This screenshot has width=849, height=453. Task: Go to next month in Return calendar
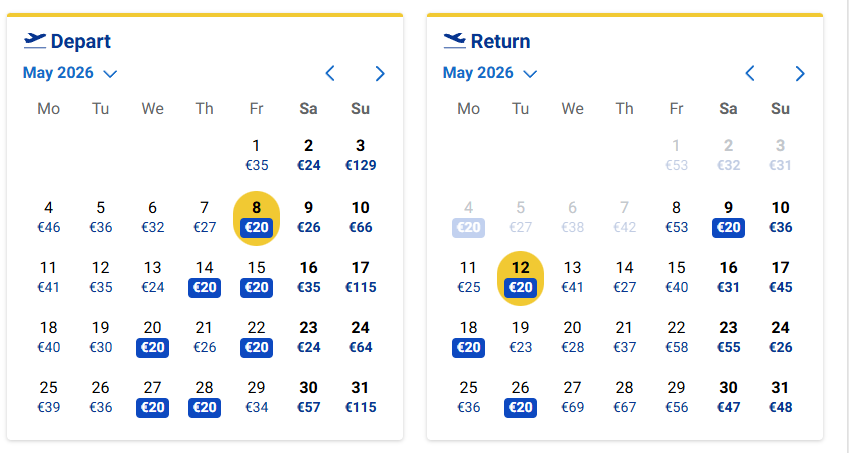(x=800, y=73)
